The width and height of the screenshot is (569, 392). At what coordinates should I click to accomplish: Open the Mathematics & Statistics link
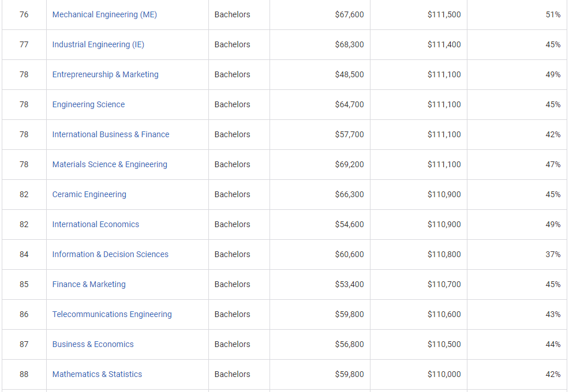point(97,374)
